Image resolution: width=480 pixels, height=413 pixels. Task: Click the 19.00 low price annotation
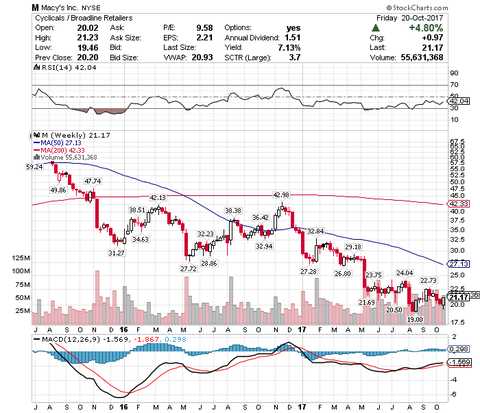click(x=415, y=319)
